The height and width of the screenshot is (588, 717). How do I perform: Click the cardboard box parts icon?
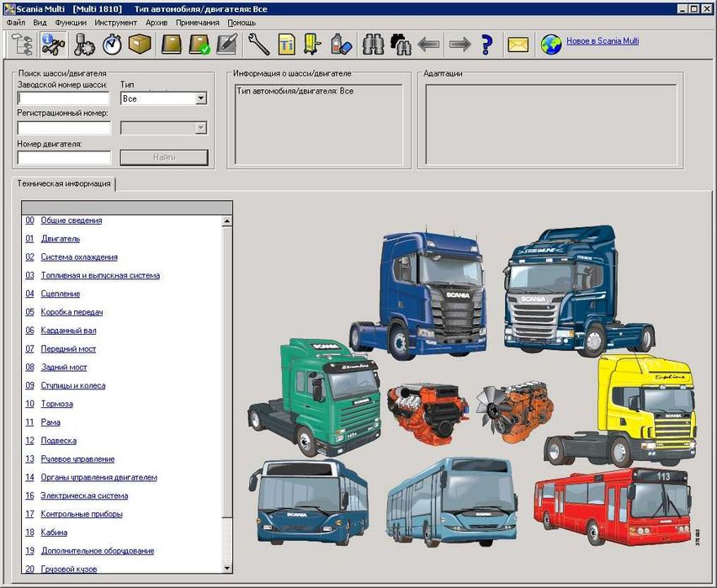pos(140,44)
